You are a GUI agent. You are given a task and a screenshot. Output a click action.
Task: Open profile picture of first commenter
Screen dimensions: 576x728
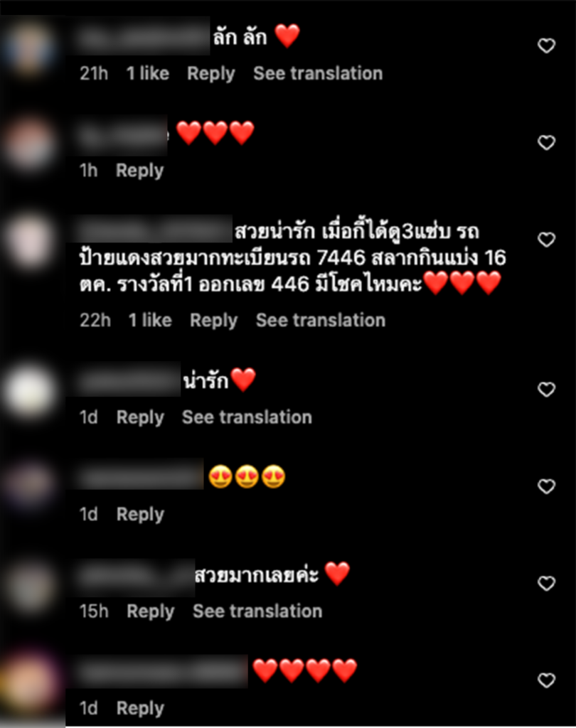(28, 50)
